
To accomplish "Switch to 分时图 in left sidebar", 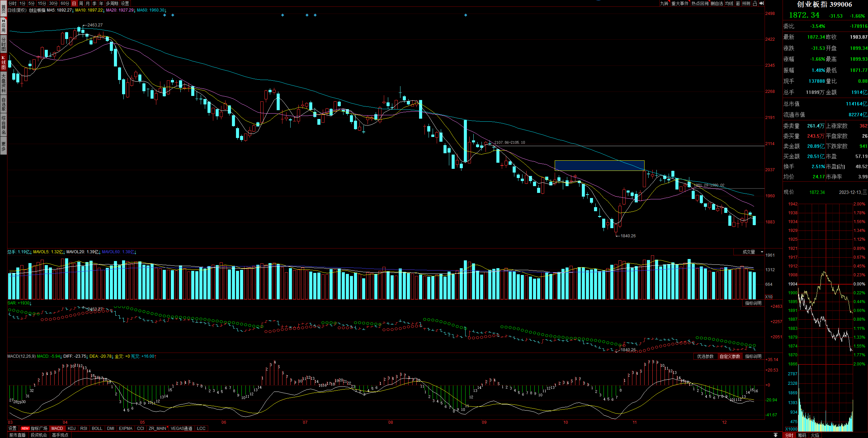I will click(x=3, y=44).
